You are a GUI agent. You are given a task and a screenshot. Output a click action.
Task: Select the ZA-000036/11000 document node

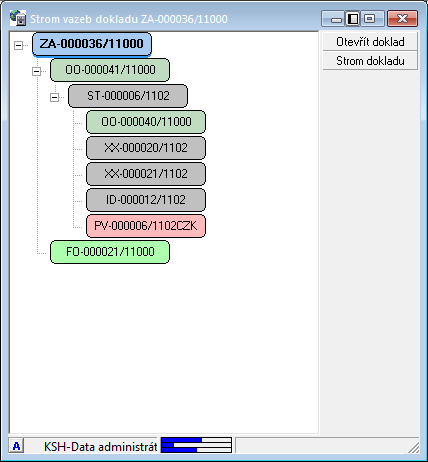click(92, 44)
